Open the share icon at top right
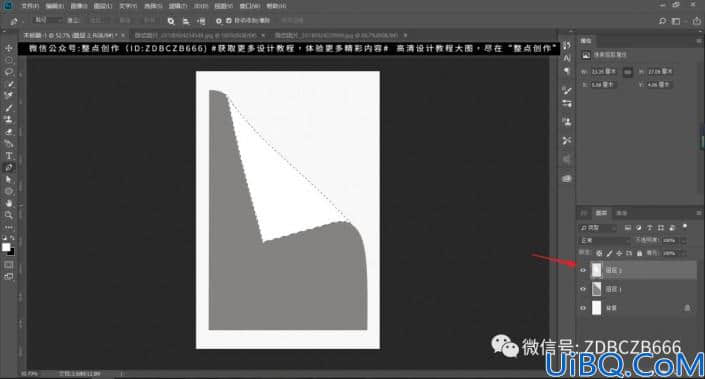The width and height of the screenshot is (705, 379). click(x=697, y=21)
